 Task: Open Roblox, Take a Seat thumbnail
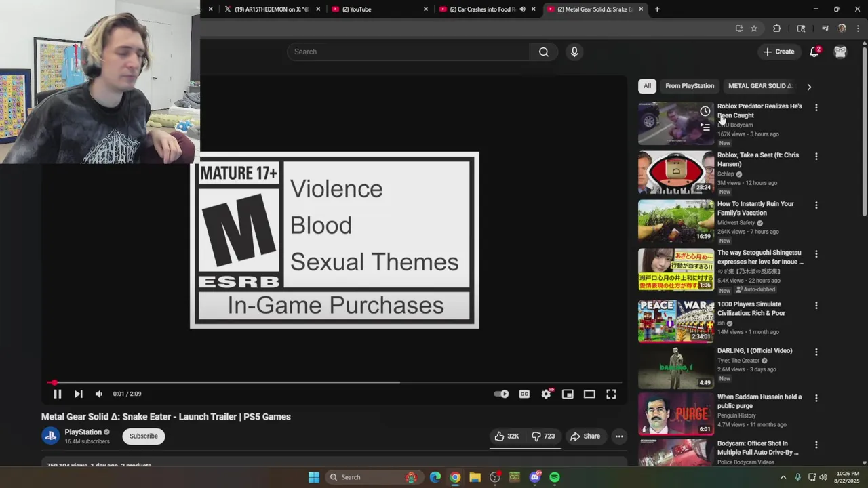676,172
